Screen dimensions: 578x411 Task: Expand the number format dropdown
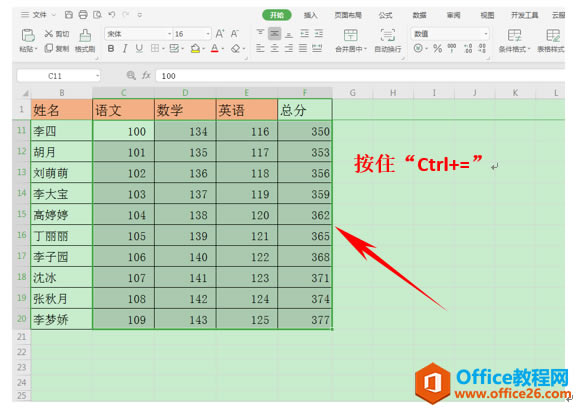(x=450, y=34)
